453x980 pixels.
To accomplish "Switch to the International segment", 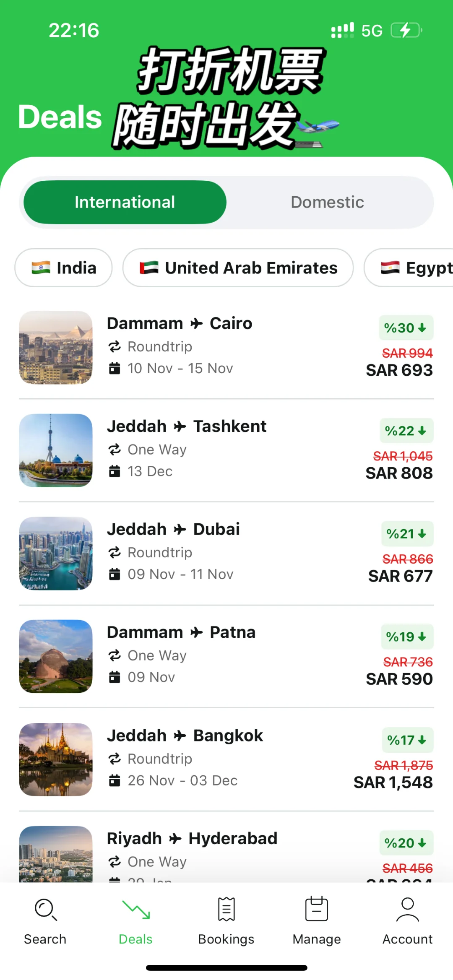I will click(125, 202).
